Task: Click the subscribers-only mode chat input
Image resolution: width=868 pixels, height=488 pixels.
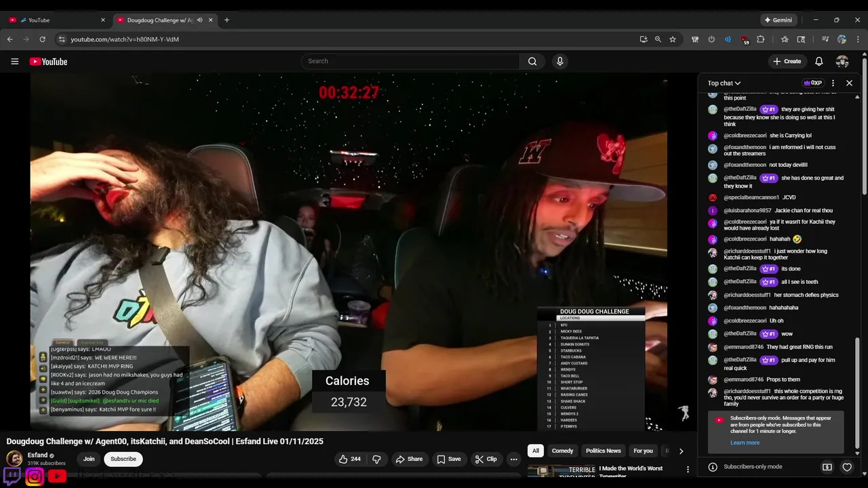Action: 763,467
